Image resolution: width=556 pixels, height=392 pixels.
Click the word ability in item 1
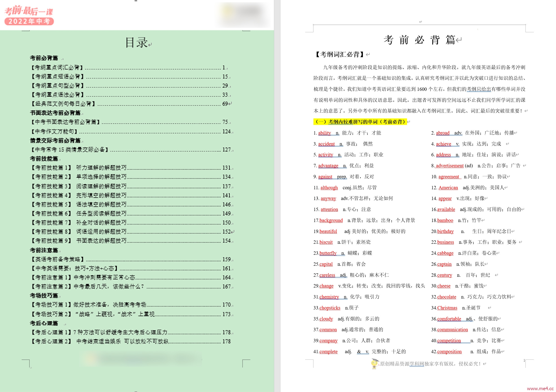324,133
